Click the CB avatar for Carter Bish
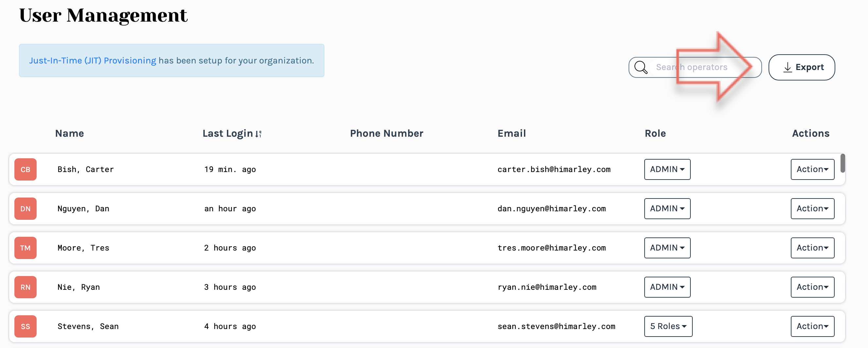868x348 pixels. 26,169
